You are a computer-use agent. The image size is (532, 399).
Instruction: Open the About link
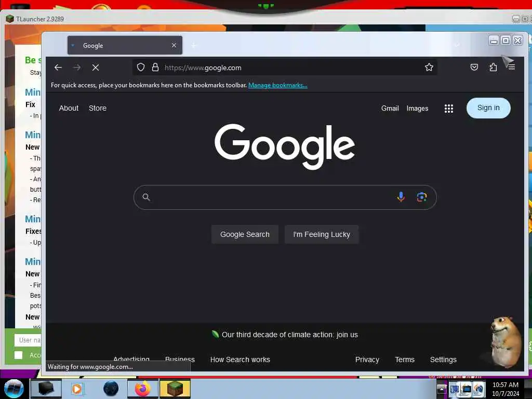click(69, 108)
